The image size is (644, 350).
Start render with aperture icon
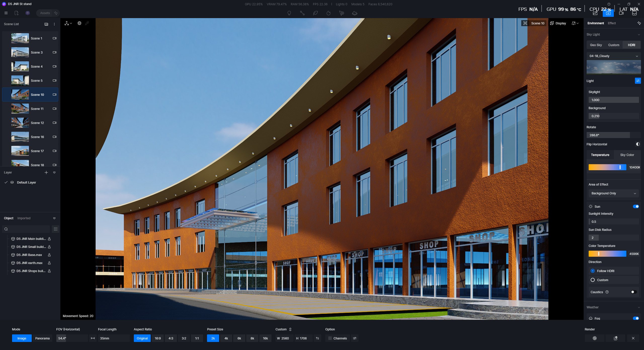[x=595, y=338]
